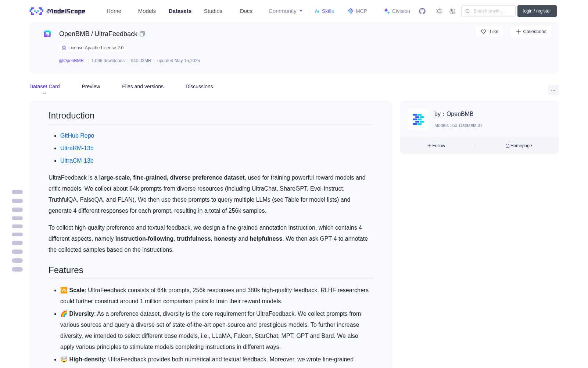
Task: Go to the Home menu
Action: 114,11
